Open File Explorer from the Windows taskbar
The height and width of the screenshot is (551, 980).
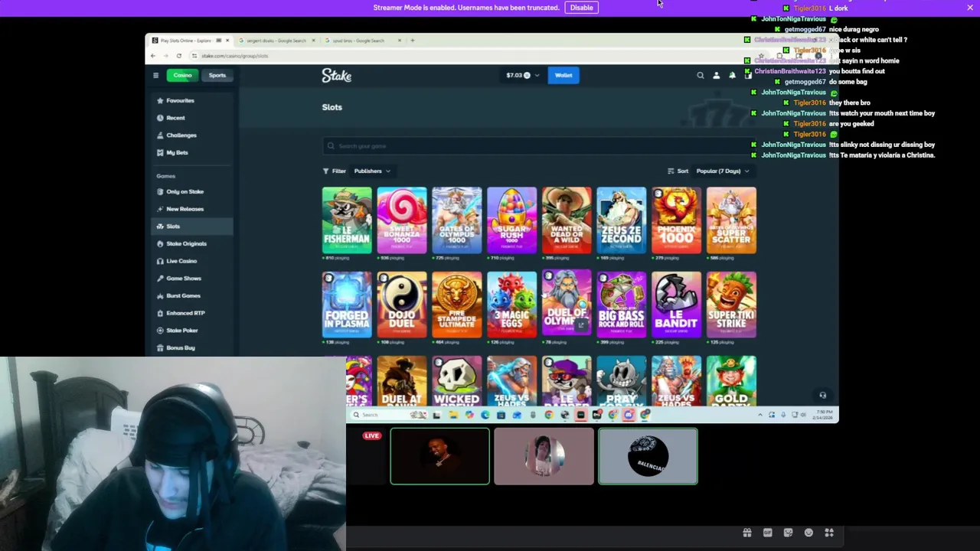pyautogui.click(x=453, y=415)
